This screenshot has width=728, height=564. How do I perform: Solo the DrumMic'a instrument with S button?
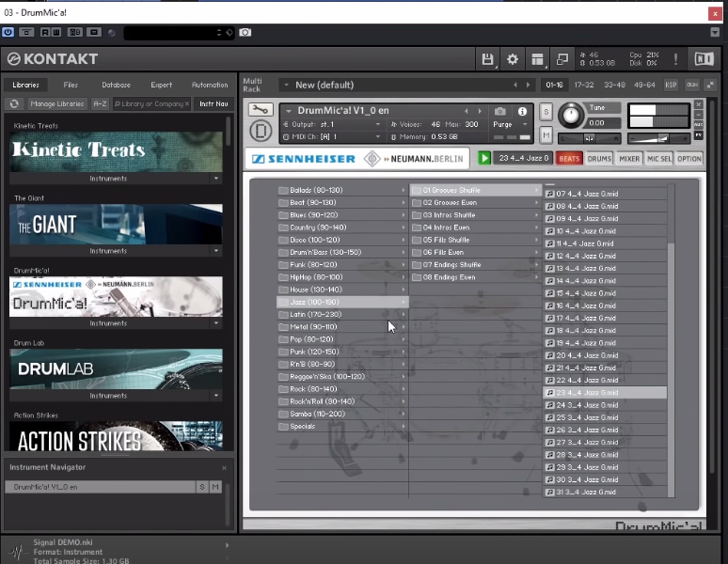coord(546,111)
